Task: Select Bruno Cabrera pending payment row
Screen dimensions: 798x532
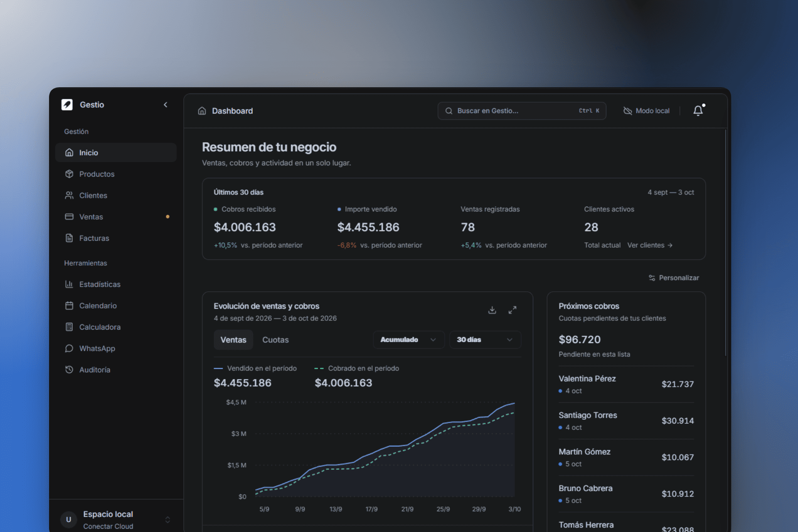Action: [x=626, y=494]
